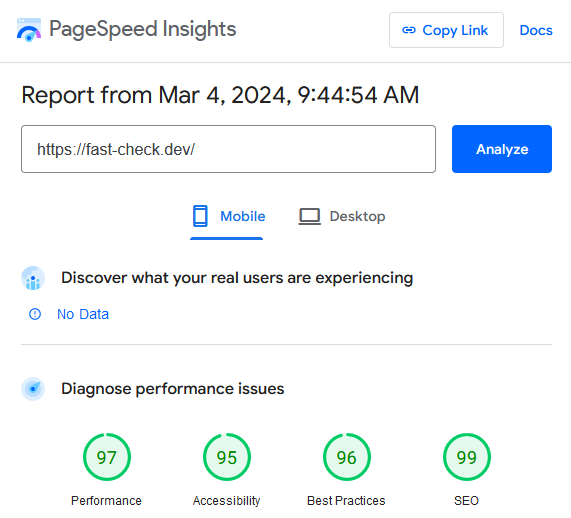Click the PageSpeed Insights title text
The height and width of the screenshot is (518, 571).
coord(143,29)
